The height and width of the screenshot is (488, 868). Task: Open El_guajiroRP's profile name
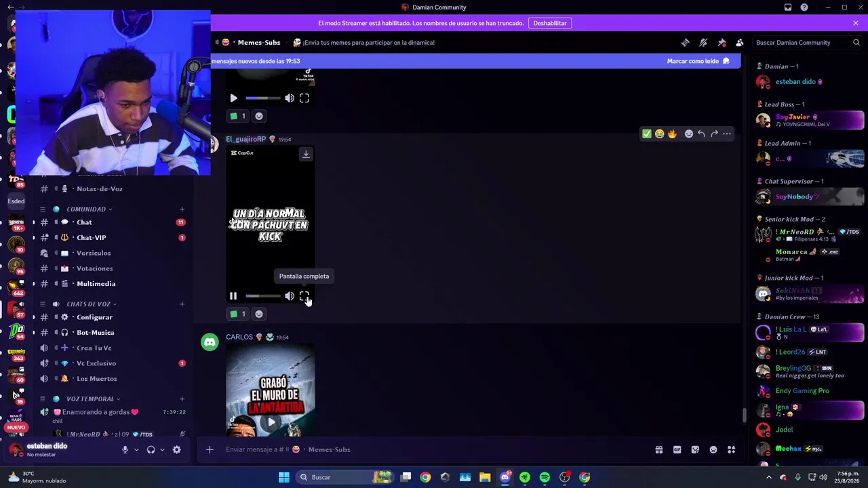tap(246, 139)
